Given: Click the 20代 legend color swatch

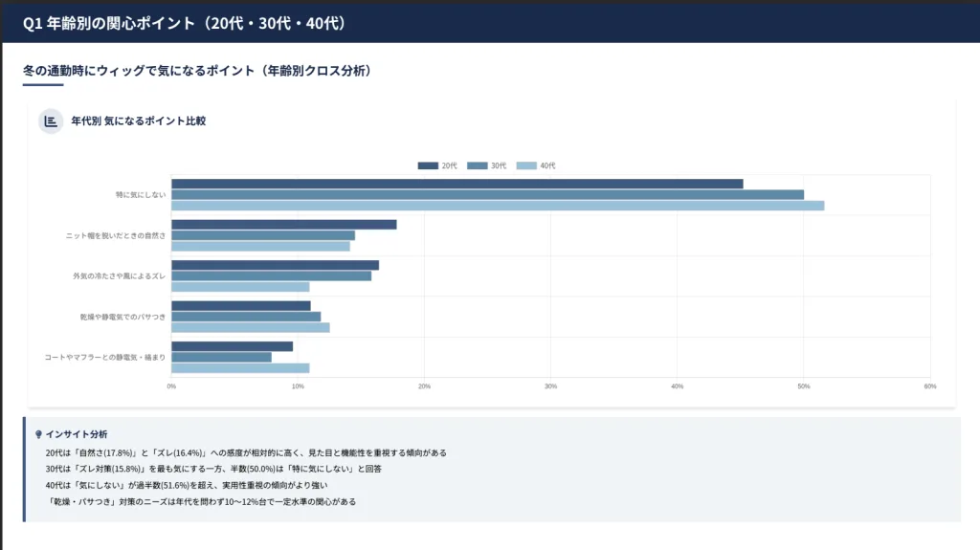Looking at the screenshot, I should (x=428, y=165).
